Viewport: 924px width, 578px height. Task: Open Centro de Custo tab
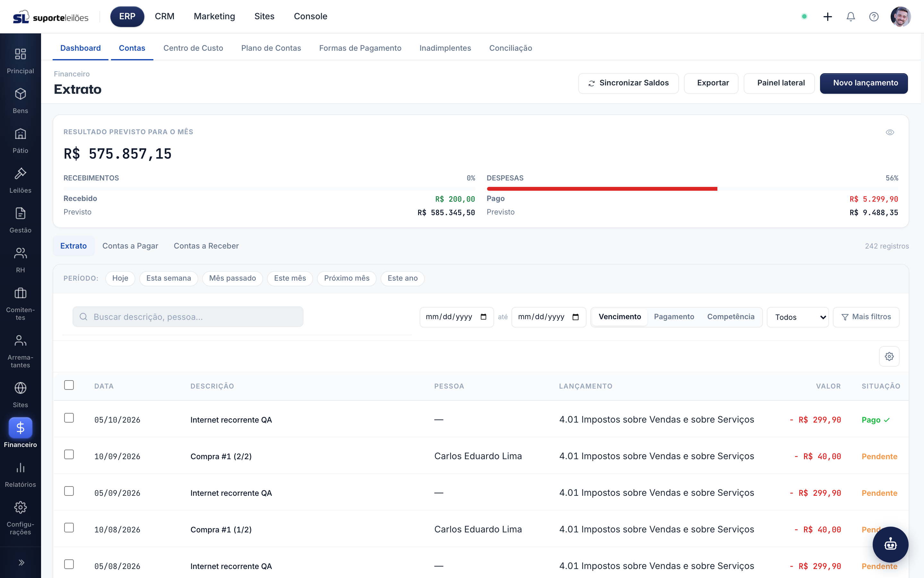tap(193, 48)
